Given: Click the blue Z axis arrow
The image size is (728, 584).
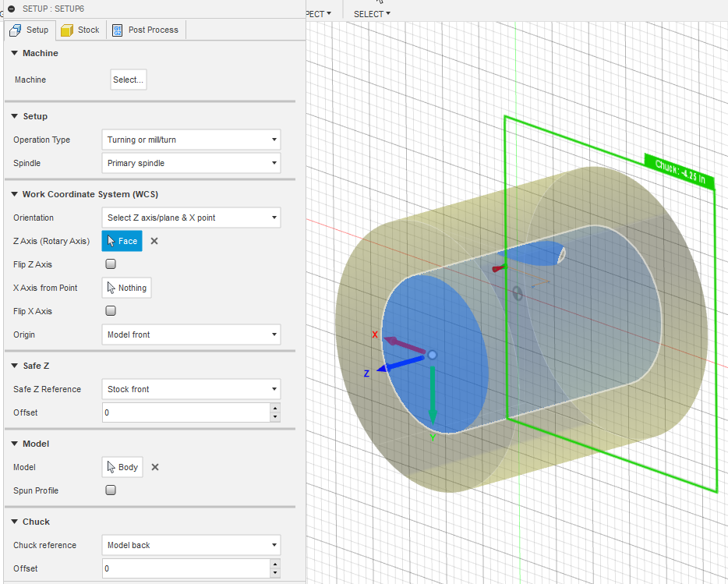Looking at the screenshot, I should coord(400,364).
